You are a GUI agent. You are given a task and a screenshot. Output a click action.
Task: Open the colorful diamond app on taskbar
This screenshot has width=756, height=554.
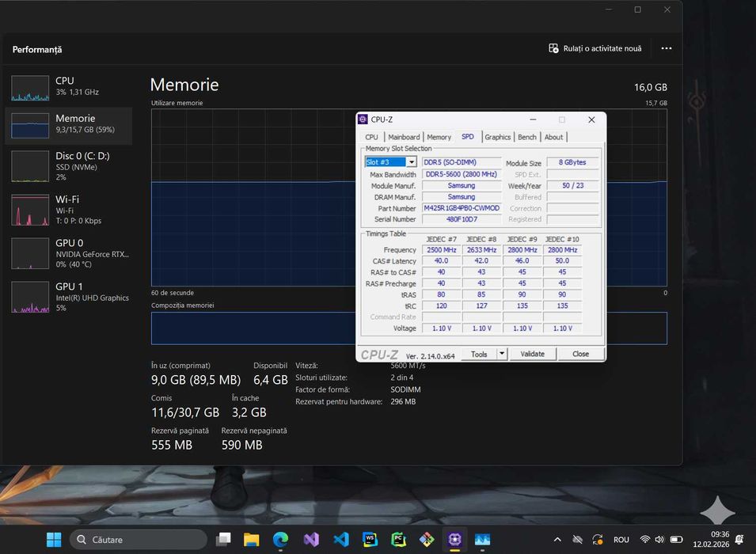click(426, 540)
